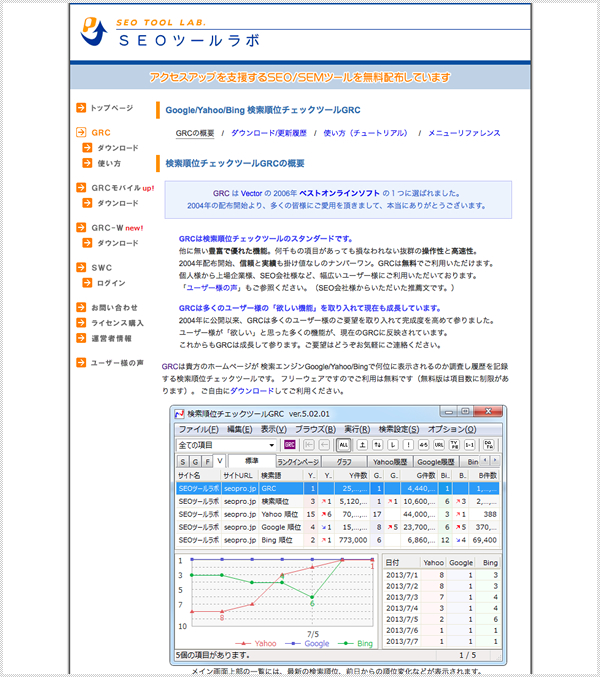Open the 全ての項目 dropdown
600x677 pixels.
[x=226, y=445]
